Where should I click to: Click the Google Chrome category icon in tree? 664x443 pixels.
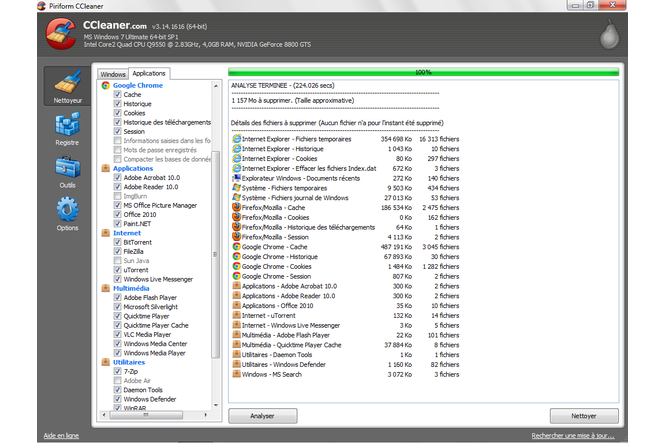pyautogui.click(x=106, y=85)
